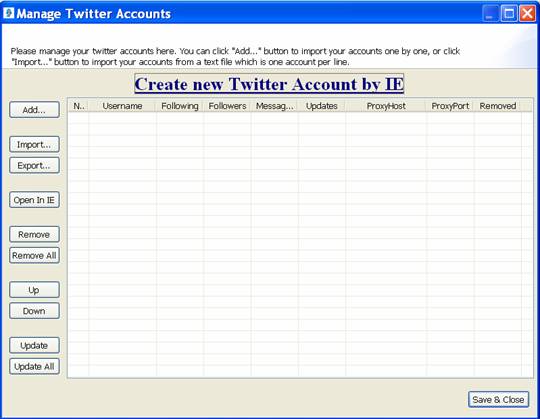Close the Manage Twitter Accounts window
Image resolution: width=540 pixels, height=419 pixels.
[527, 14]
